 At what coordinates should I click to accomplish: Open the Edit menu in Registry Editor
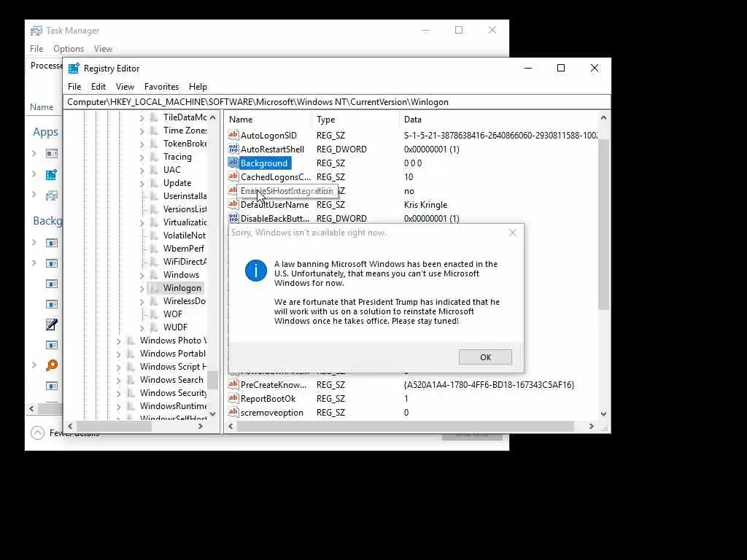tap(98, 87)
